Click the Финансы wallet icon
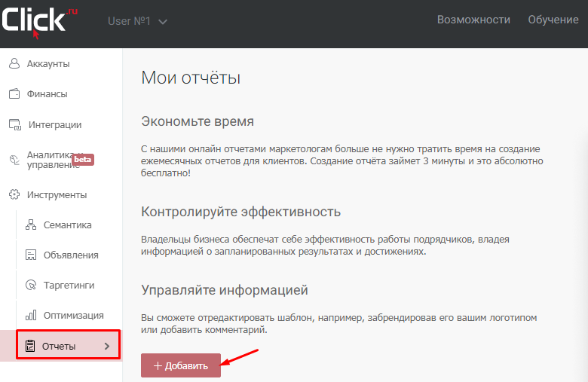588x382 pixels. (14, 93)
